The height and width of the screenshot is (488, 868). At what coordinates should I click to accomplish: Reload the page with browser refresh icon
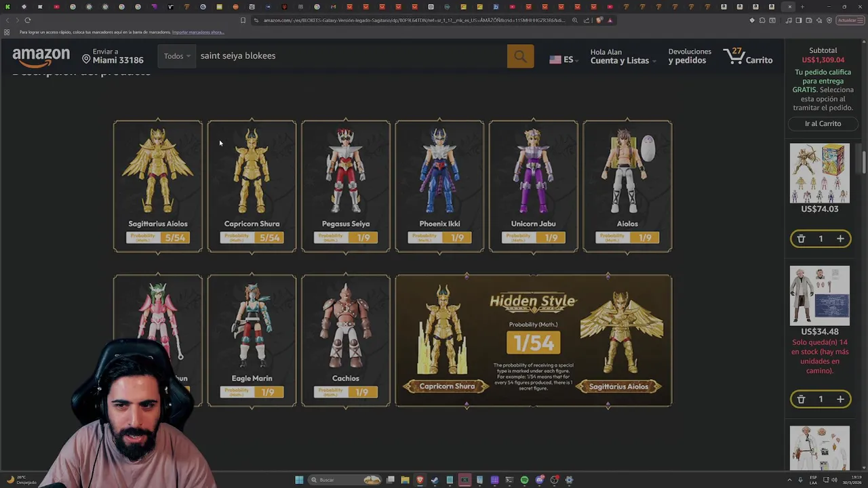[x=28, y=20]
